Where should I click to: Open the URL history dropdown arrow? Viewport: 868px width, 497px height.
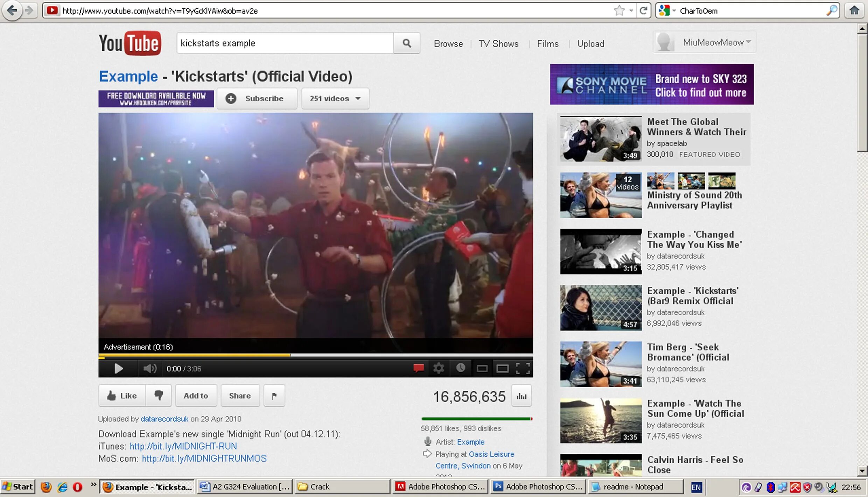[x=631, y=10]
